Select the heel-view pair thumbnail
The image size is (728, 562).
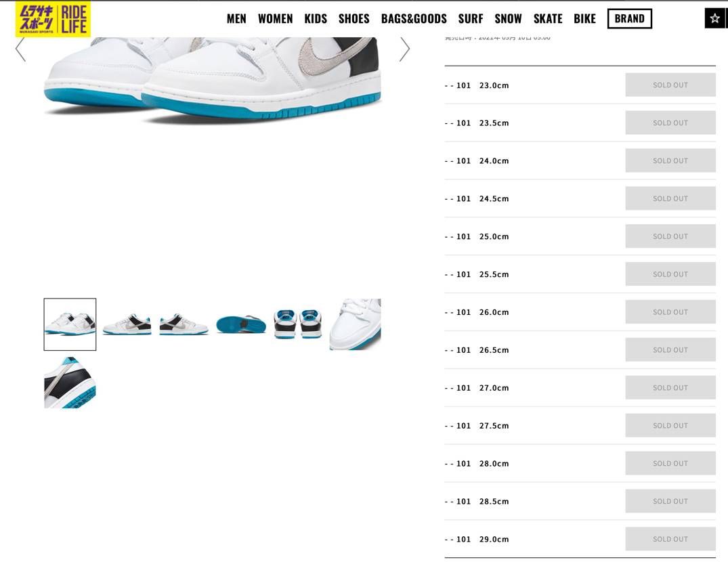[x=297, y=324]
